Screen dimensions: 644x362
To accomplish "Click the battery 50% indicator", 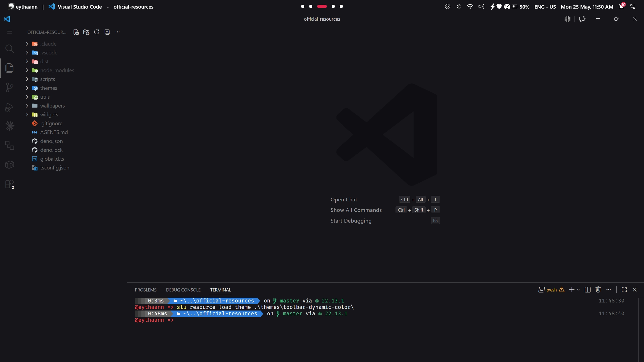I will [x=521, y=7].
